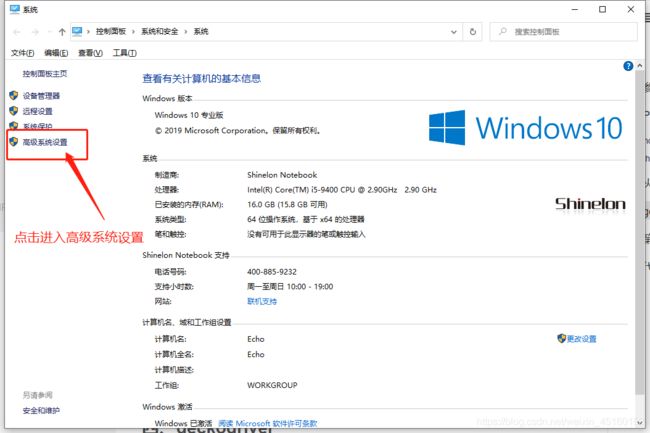Image resolution: width=650 pixels, height=433 pixels.
Task: Select the 64 位操作系统 system type text
Action: click(x=306, y=219)
